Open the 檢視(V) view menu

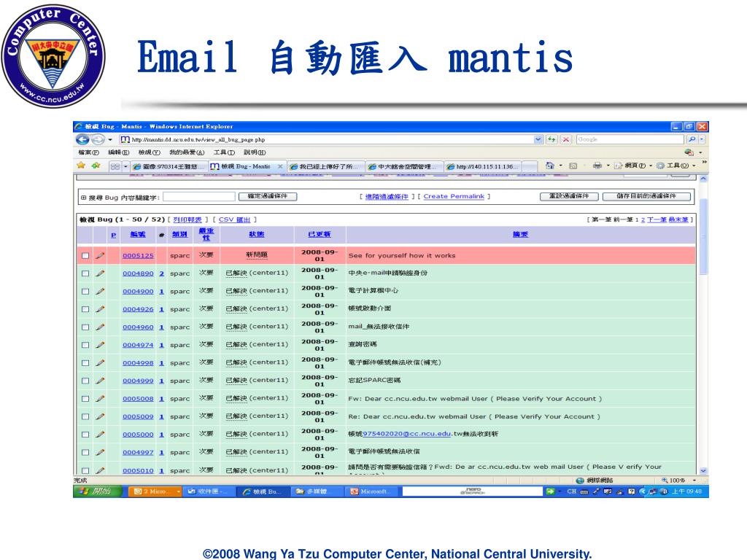click(x=149, y=152)
